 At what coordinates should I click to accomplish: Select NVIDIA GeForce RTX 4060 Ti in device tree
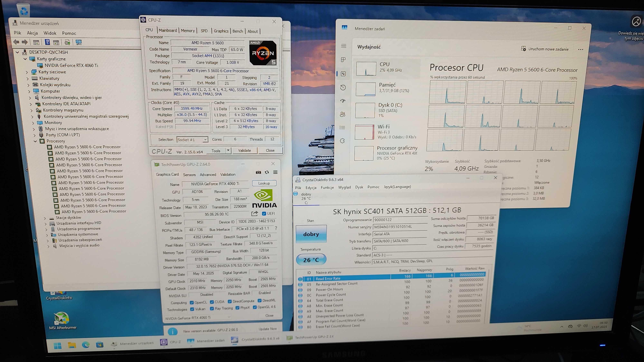[71, 65]
